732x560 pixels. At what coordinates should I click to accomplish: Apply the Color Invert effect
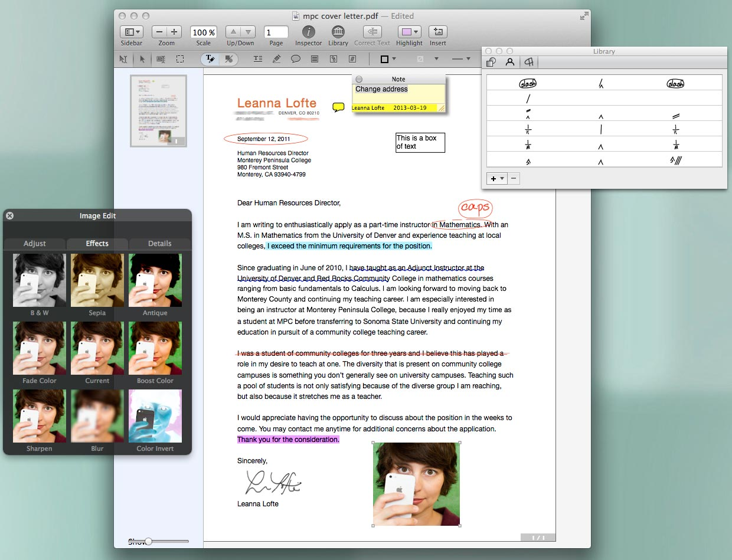pyautogui.click(x=155, y=416)
